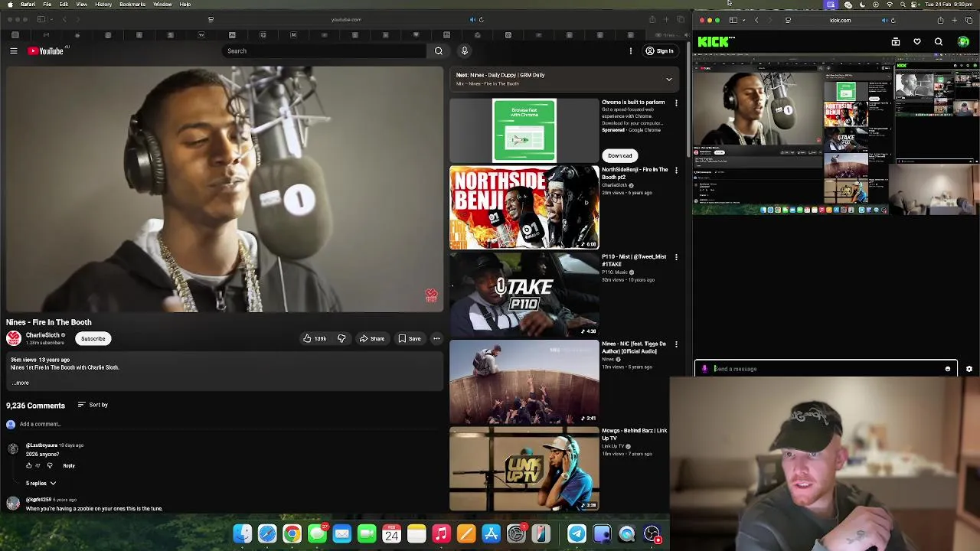The height and width of the screenshot is (551, 980).
Task: Click the YouTube search magnifier button
Action: click(439, 51)
